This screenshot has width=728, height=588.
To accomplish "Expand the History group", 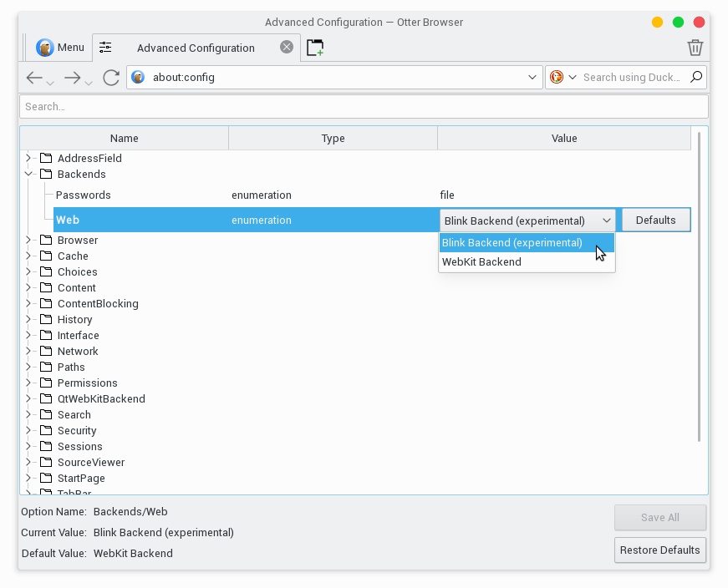I will tap(28, 319).
